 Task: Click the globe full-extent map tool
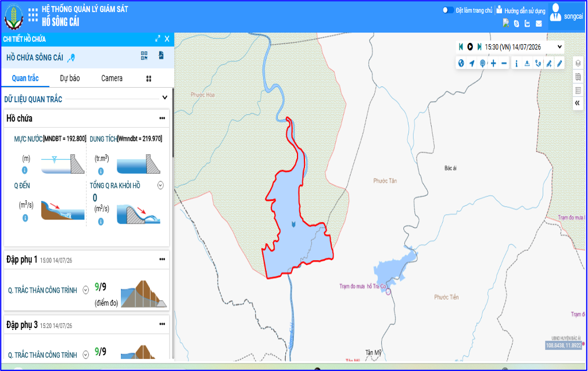click(x=461, y=63)
